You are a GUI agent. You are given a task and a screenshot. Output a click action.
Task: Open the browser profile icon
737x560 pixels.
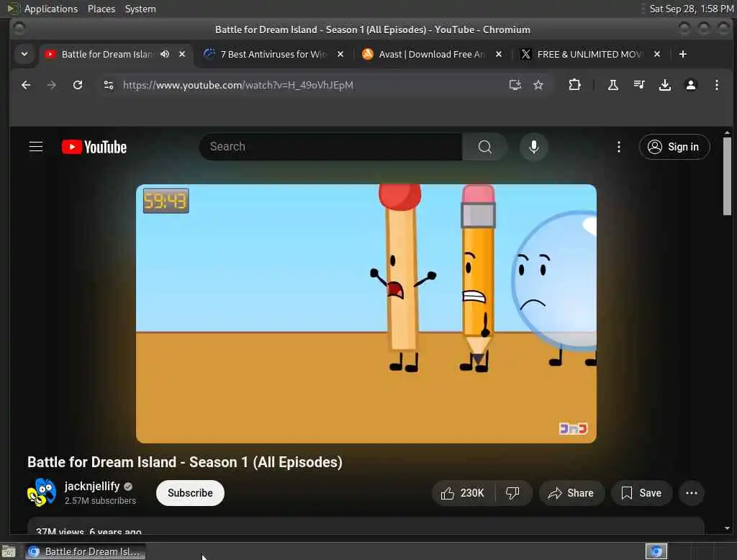(690, 85)
